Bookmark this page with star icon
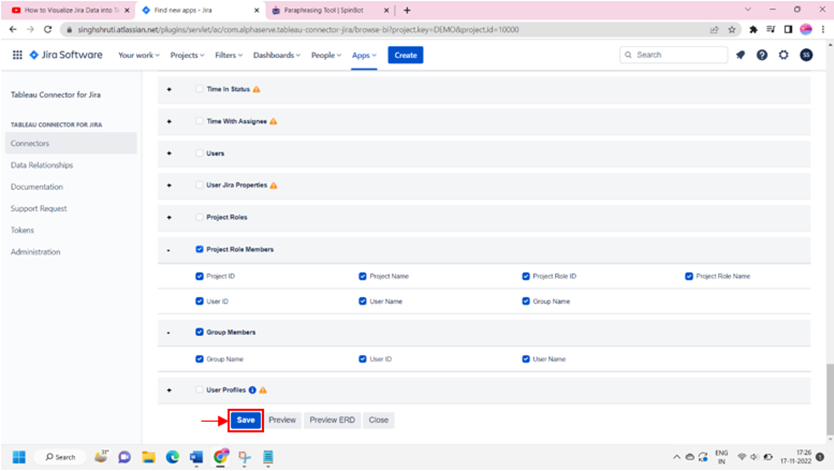The image size is (834, 471). 732,29
